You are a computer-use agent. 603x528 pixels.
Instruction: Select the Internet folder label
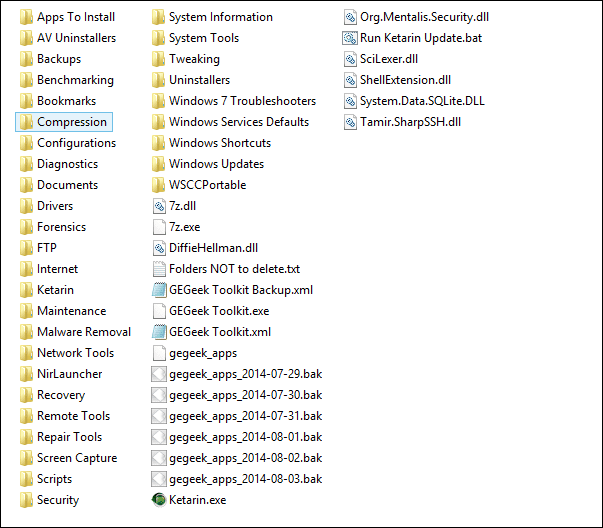(x=57, y=269)
